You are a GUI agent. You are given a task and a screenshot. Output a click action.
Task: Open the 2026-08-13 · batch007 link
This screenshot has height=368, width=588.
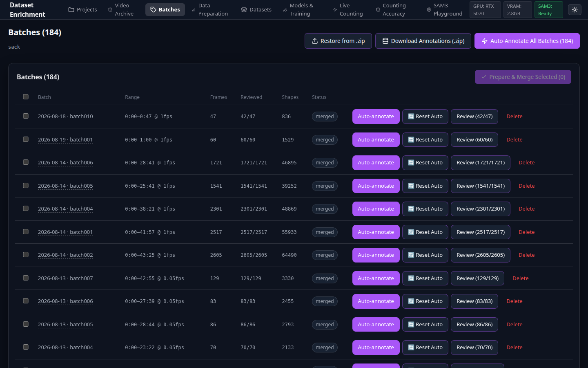coord(65,278)
